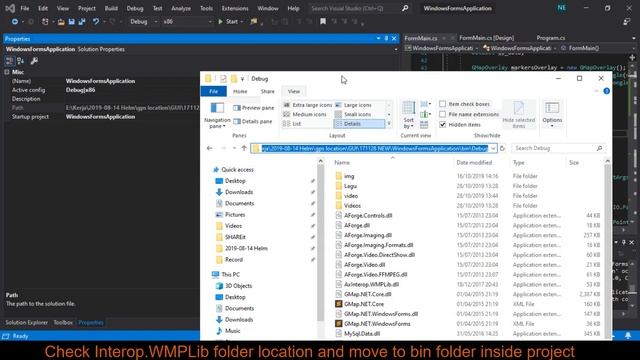Click the Navigate Backward icon in Visual Studio toolbar
Viewport: 640px width, 360px height.
(x=15, y=22)
